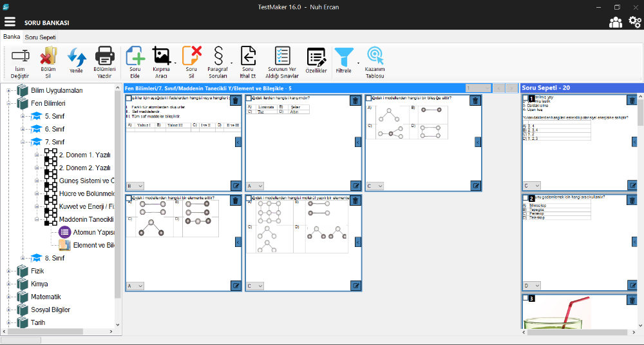
Task: Expand the Fizik tree node
Action: coord(9,271)
